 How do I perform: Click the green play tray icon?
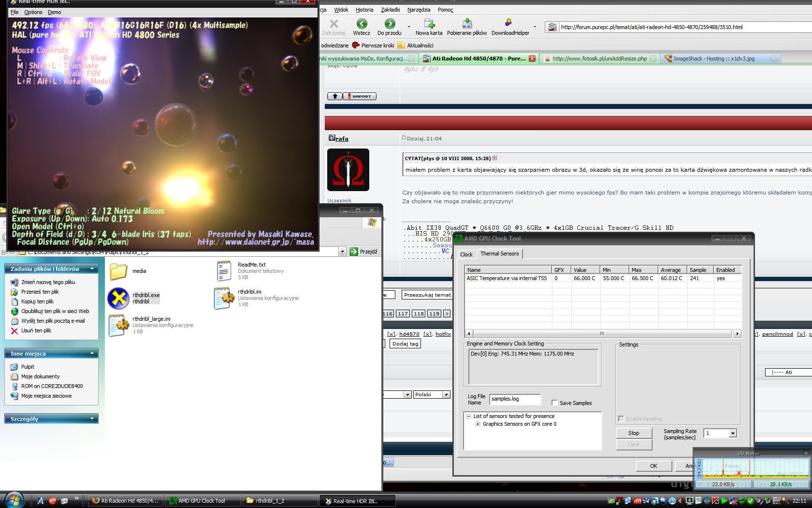pyautogui.click(x=724, y=501)
